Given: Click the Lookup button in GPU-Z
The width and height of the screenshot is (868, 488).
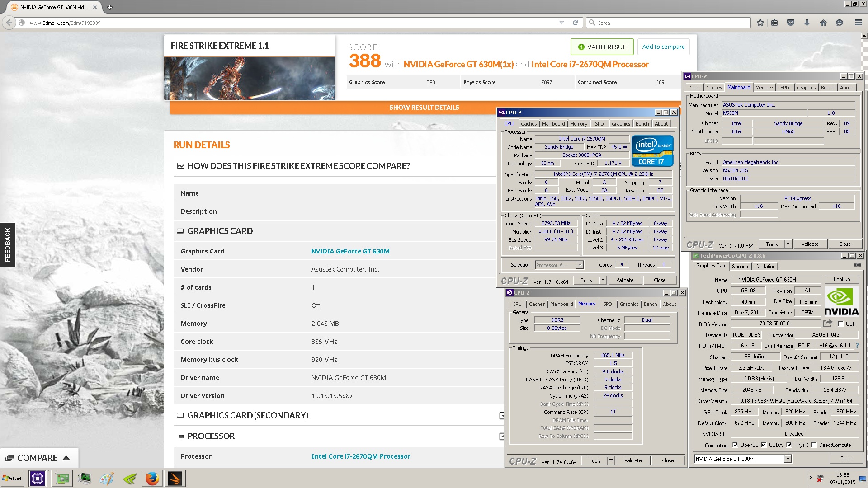Looking at the screenshot, I should click(841, 279).
